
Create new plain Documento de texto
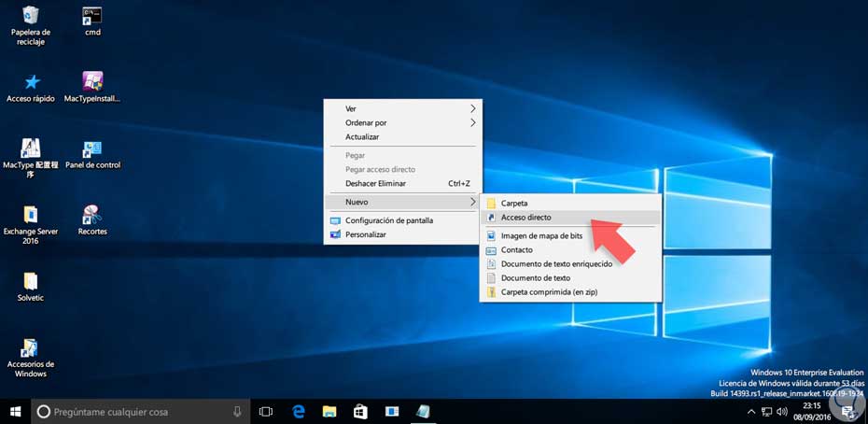tap(570, 277)
